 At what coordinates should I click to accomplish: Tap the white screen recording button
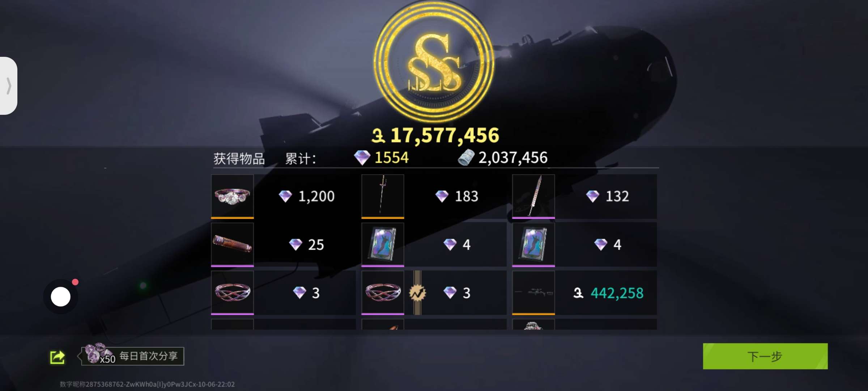(60, 297)
